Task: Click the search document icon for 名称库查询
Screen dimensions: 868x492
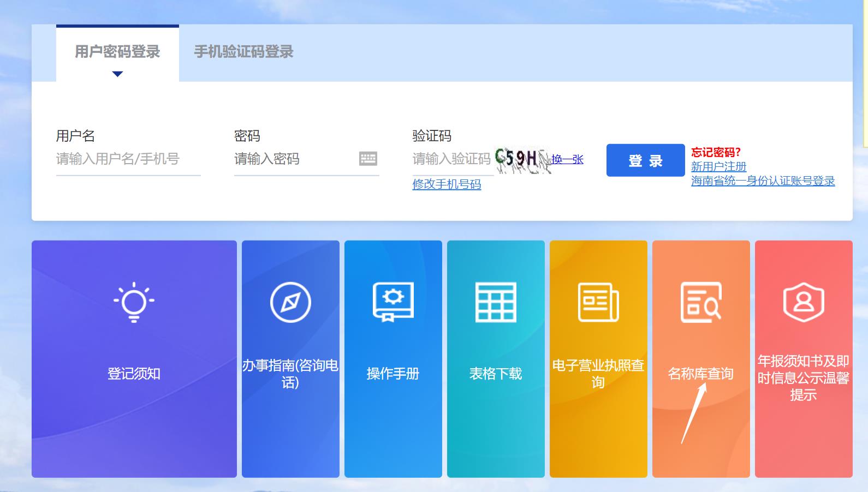Action: point(701,302)
